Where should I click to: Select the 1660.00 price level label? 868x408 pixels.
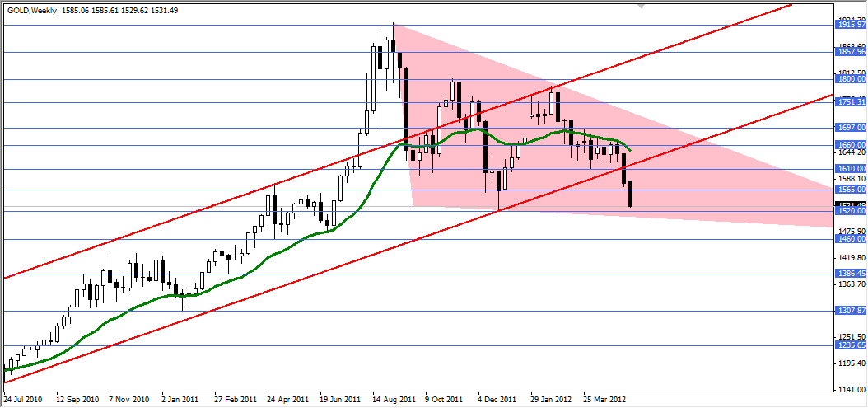[x=851, y=145]
